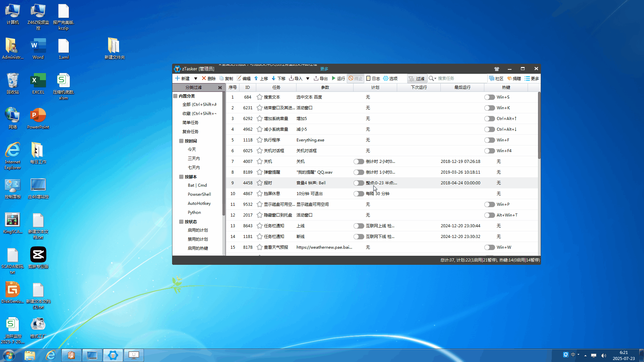Open the dropdown arrow next to 导入

pos(308,78)
